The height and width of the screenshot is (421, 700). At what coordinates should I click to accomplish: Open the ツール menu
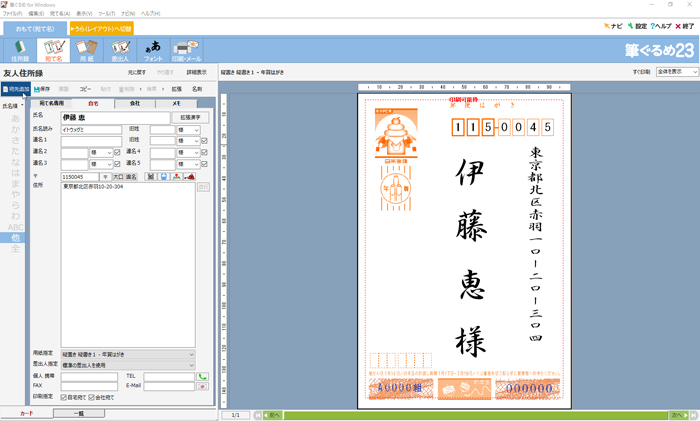tap(106, 13)
